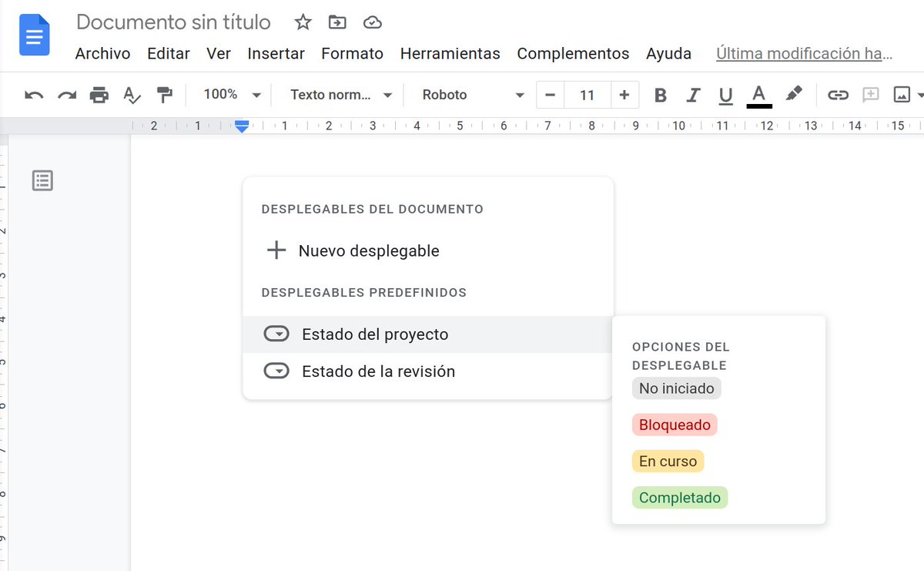
Task: Open the zoom level dropdown
Action: (x=232, y=95)
